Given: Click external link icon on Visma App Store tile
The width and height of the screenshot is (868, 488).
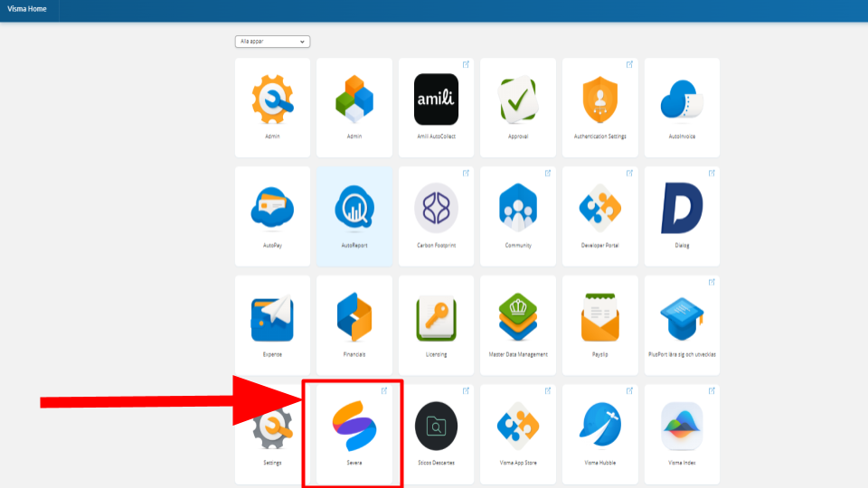Looking at the screenshot, I should [548, 391].
